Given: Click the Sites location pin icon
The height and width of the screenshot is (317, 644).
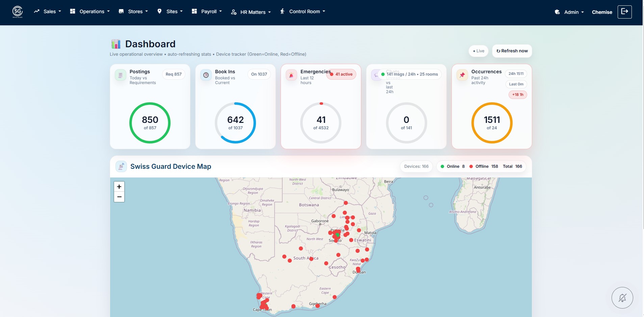Looking at the screenshot, I should pos(160,11).
